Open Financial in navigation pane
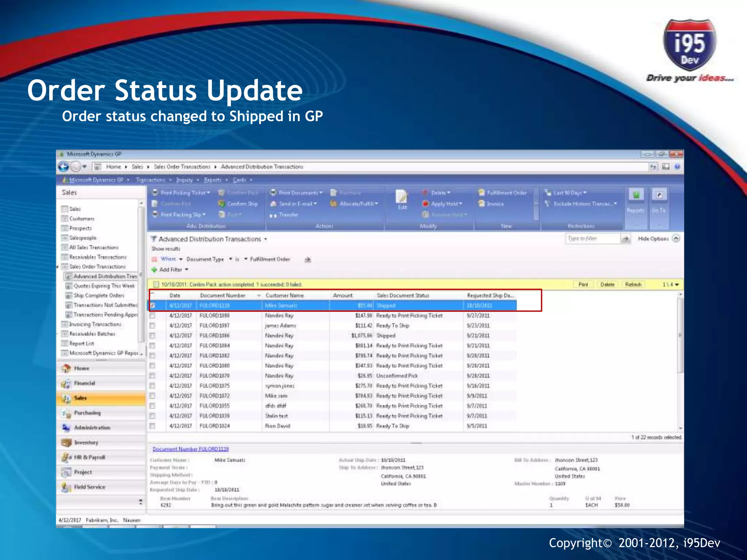The height and width of the screenshot is (560, 747). coord(101,383)
